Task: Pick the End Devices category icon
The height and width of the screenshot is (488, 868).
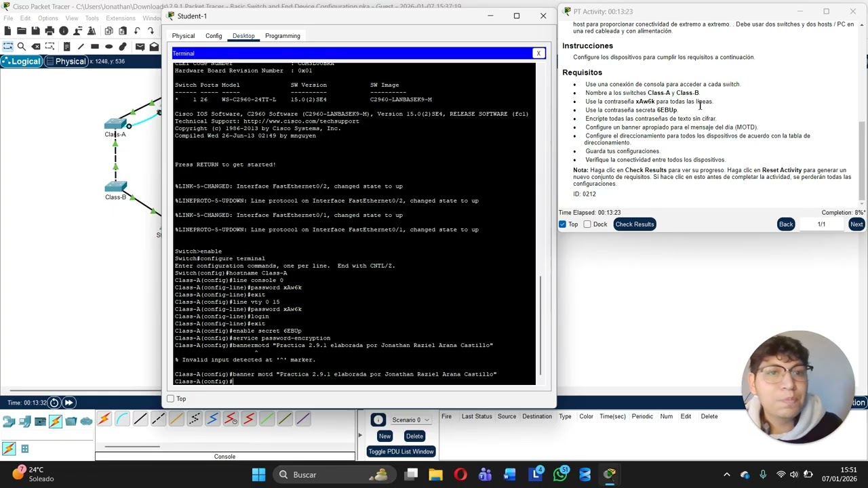Action: click(x=25, y=422)
